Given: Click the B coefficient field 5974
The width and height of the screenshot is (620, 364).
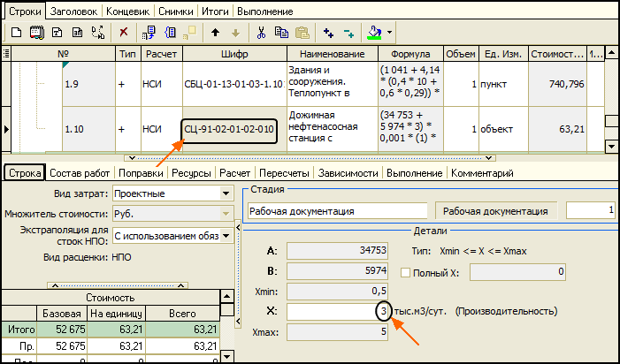Looking at the screenshot, I should coord(337,271).
